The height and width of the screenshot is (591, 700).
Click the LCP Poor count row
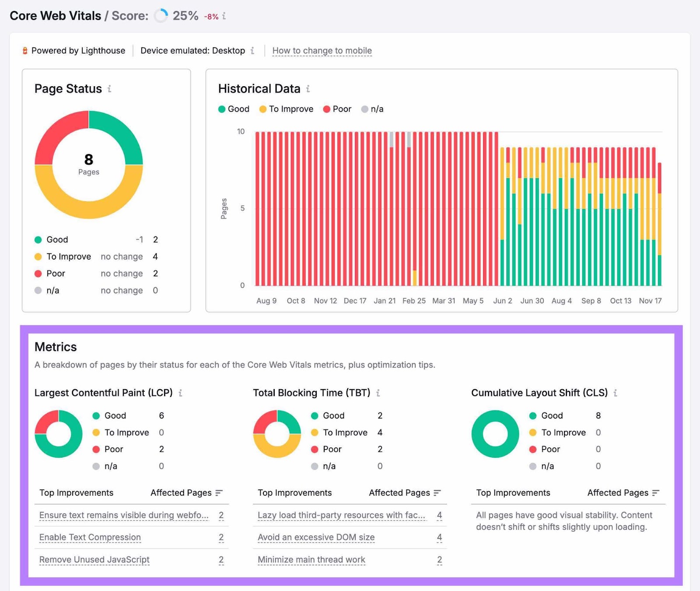(x=129, y=449)
